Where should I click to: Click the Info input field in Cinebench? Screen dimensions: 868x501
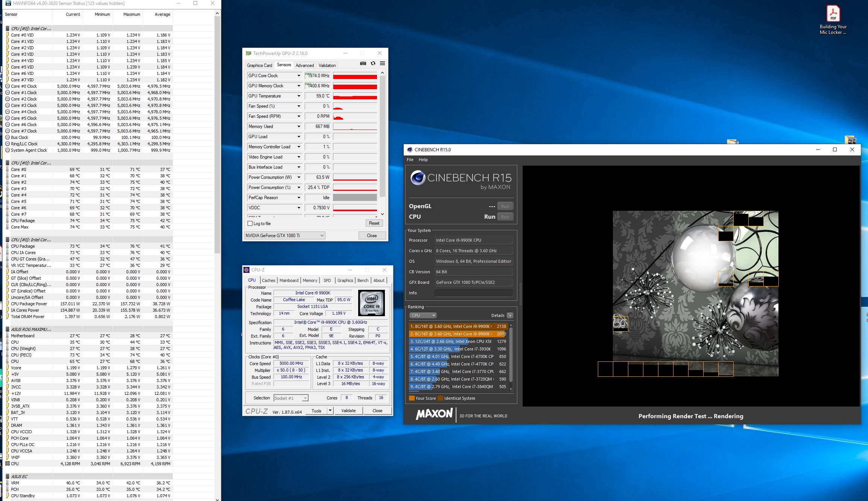(473, 293)
